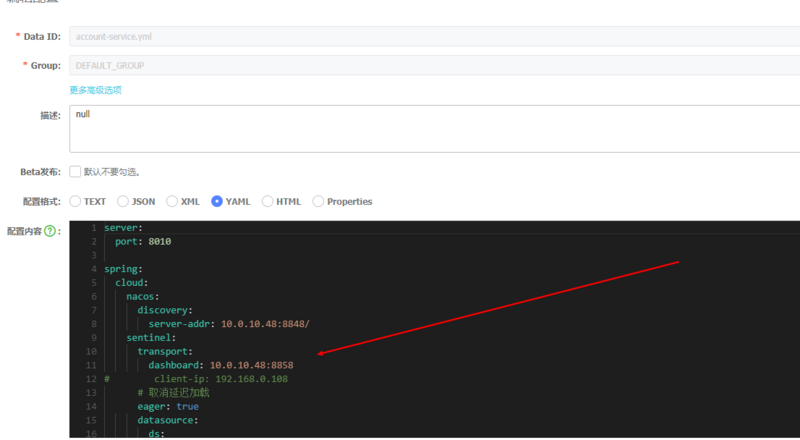Screen dimensions: 800x440
Task: Click the 'discovery:' line in editor
Action: (165, 310)
